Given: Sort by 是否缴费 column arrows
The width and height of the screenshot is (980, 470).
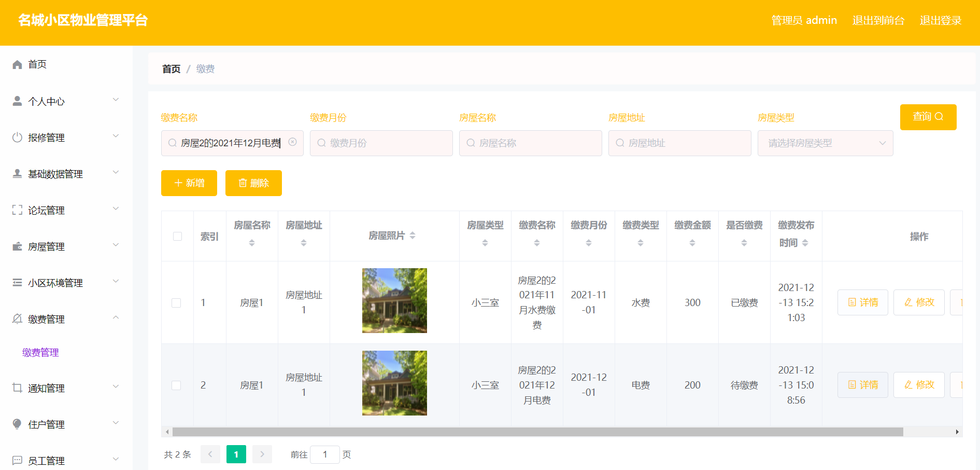Looking at the screenshot, I should click(744, 243).
